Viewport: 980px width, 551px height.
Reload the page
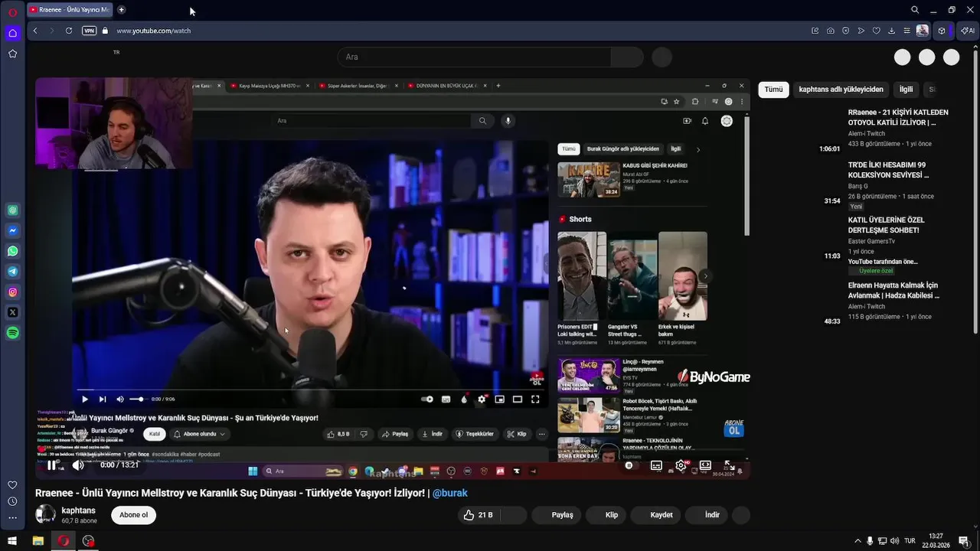[69, 31]
